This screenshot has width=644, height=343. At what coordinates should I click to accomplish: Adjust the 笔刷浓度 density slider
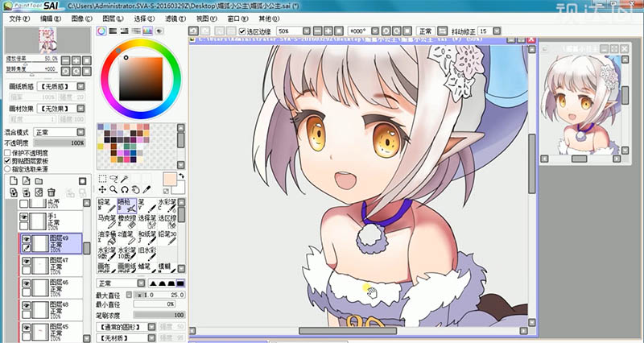point(159,315)
